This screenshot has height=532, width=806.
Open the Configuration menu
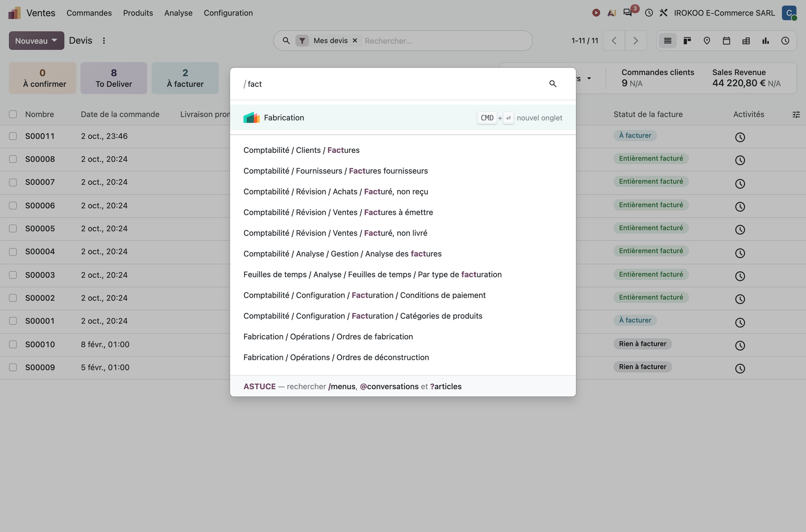228,13
